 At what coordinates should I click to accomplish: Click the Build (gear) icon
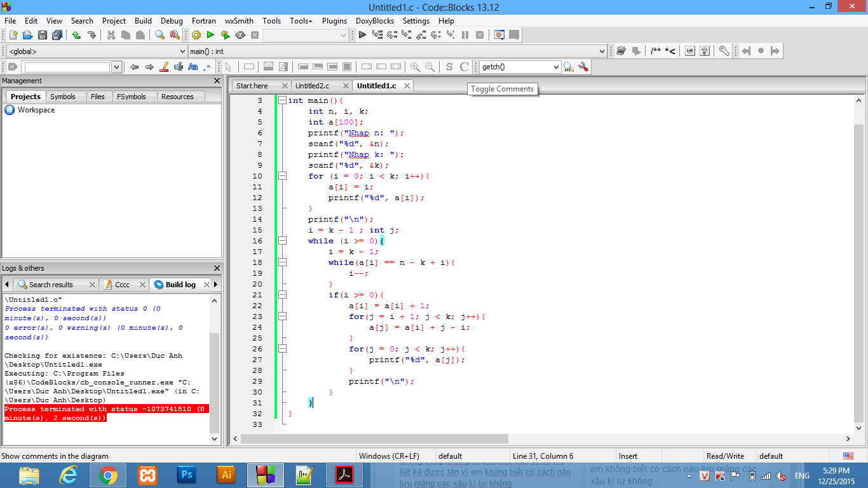pos(196,36)
